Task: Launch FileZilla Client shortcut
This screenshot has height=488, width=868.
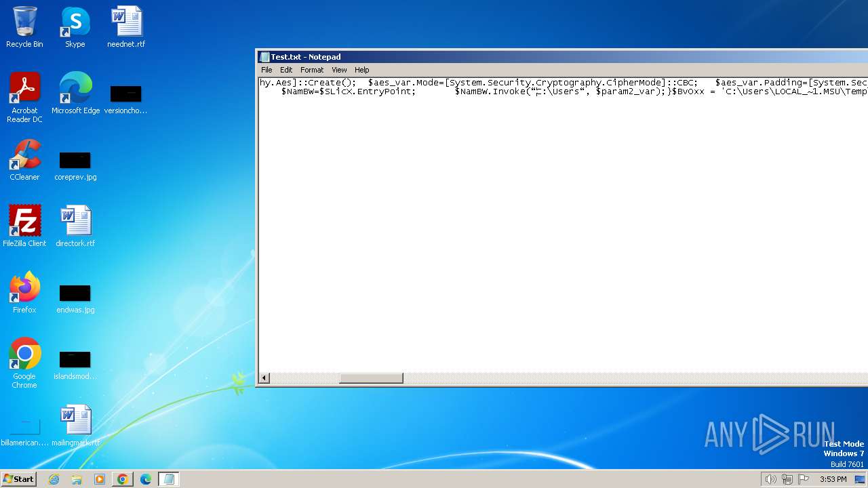Action: 24,226
